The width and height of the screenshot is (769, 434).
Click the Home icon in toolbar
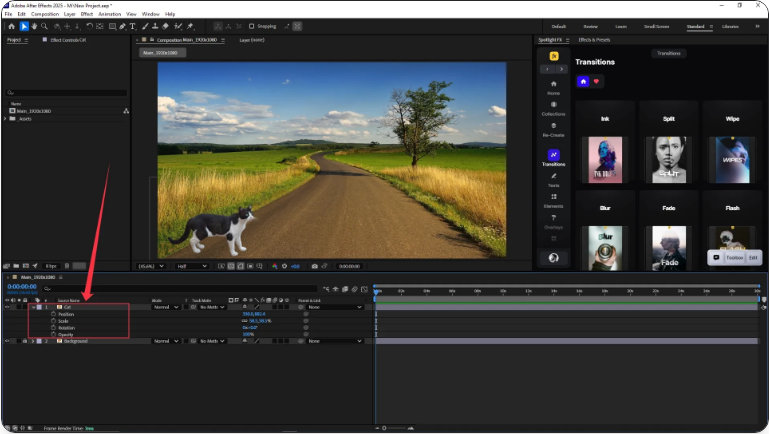click(10, 26)
